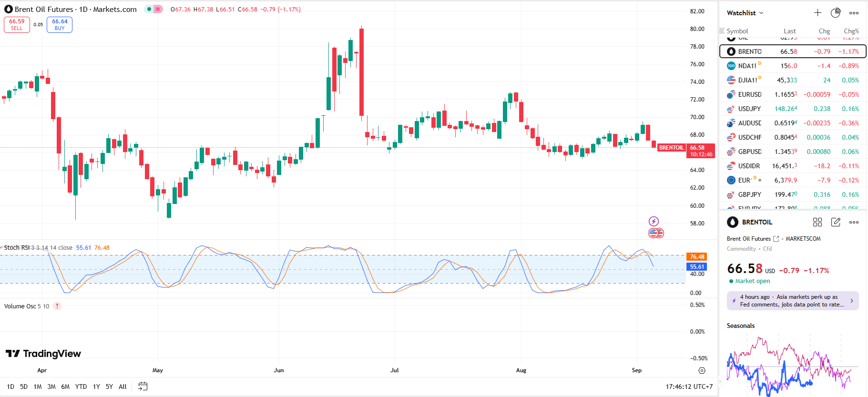Open the go-to-date calendar icon
868x397 pixels.
[143, 387]
